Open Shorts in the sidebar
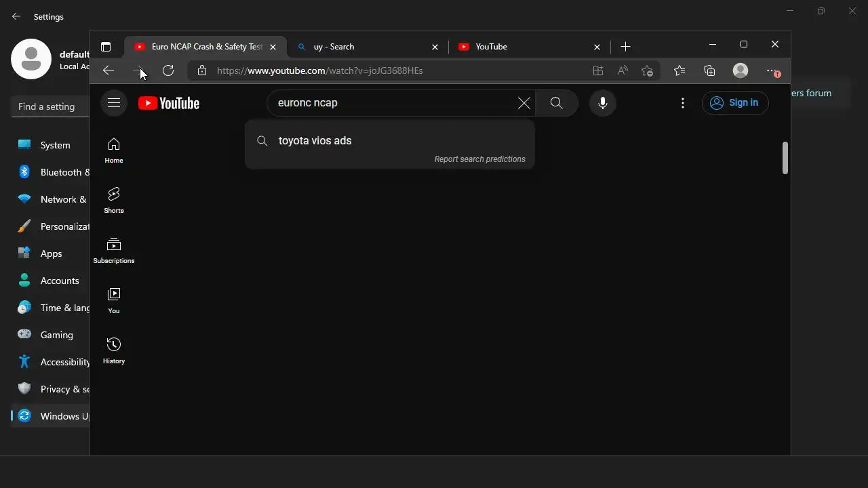 coord(114,201)
